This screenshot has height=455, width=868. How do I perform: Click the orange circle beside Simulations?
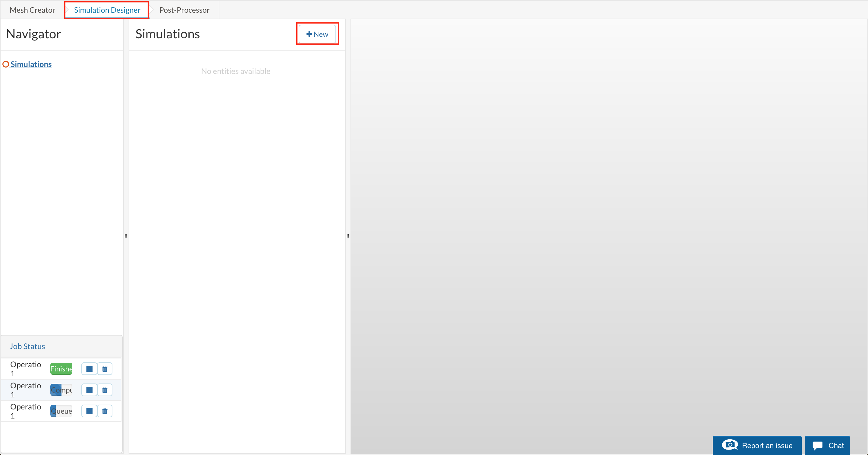tap(6, 64)
